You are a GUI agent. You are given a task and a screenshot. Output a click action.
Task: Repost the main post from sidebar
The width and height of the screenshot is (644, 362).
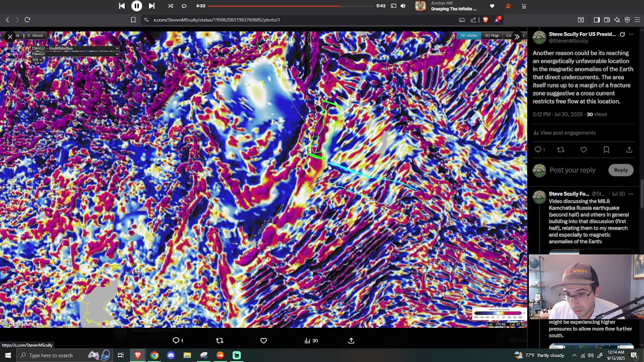tap(560, 150)
